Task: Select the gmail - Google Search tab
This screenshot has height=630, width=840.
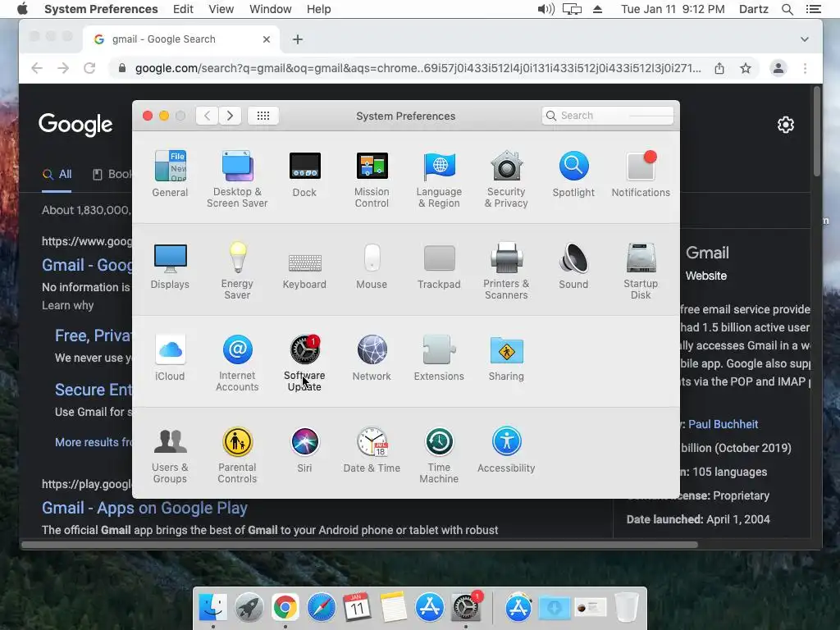Action: pyautogui.click(x=180, y=39)
